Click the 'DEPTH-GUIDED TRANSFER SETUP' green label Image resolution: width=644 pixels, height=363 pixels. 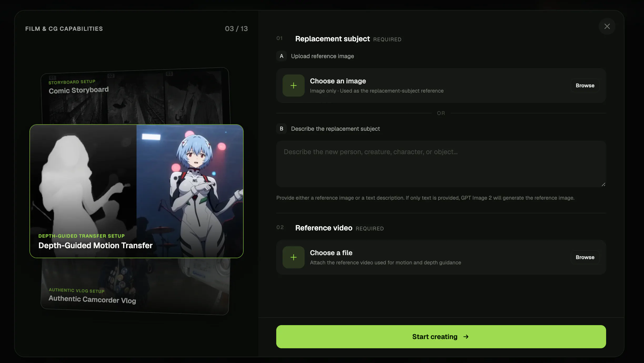(82, 236)
